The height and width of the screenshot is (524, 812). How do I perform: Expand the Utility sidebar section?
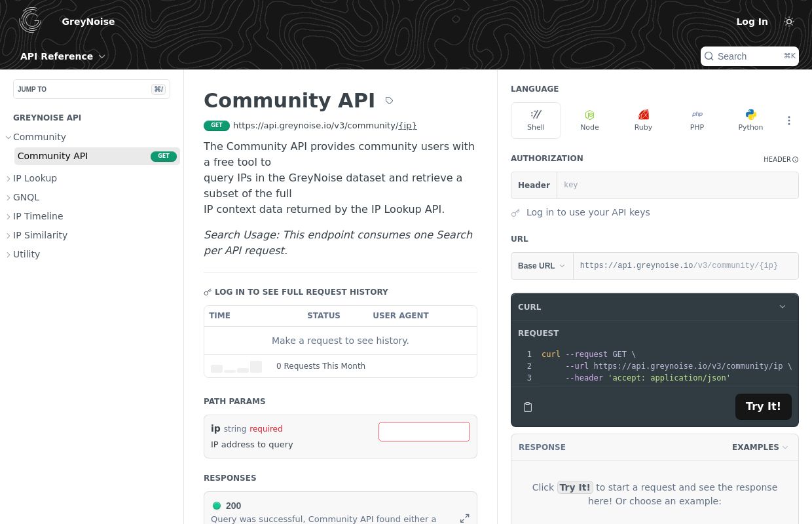(9, 255)
